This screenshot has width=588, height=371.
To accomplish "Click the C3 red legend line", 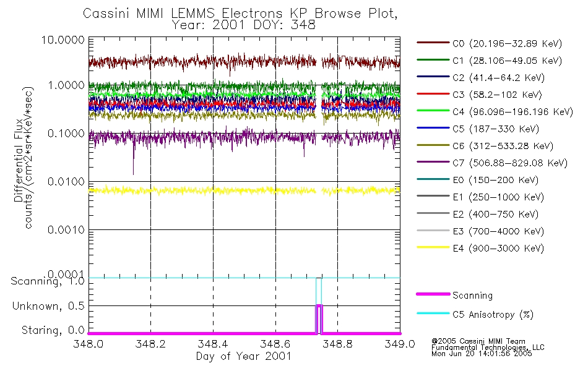I will tap(433, 94).
